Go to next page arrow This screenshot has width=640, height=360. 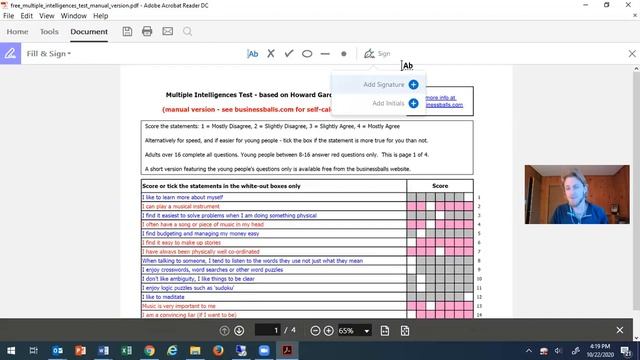click(x=239, y=331)
